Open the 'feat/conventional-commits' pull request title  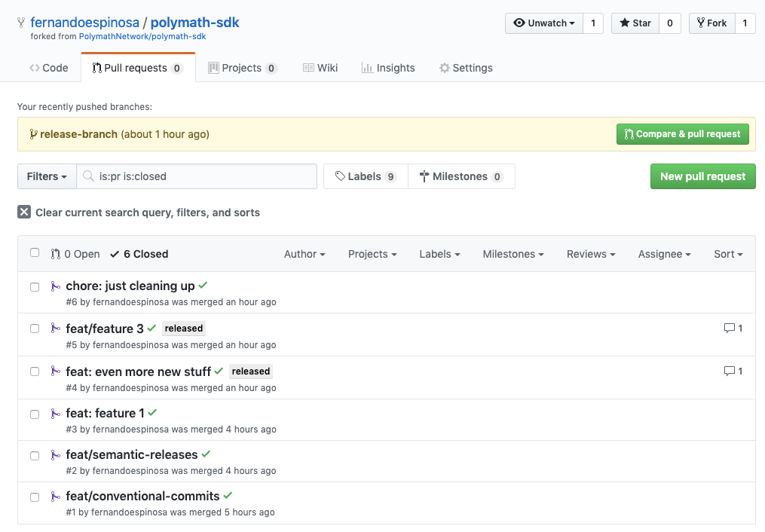coord(142,496)
